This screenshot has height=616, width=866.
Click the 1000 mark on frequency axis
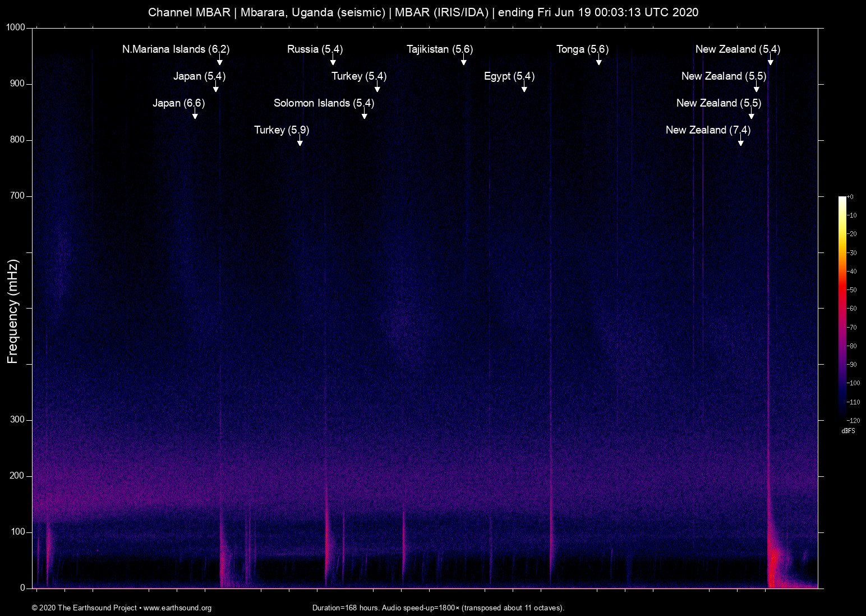coord(15,27)
